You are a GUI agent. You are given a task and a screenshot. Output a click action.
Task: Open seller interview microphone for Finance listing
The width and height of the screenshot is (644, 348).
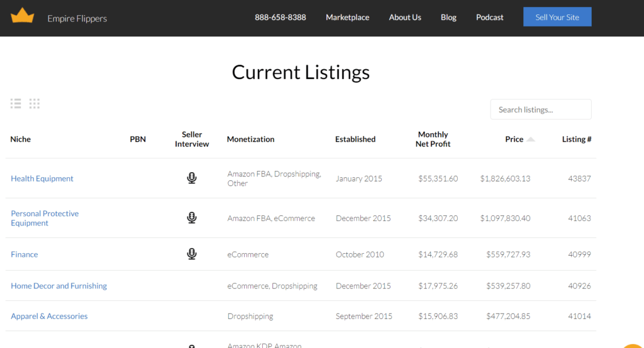191,254
